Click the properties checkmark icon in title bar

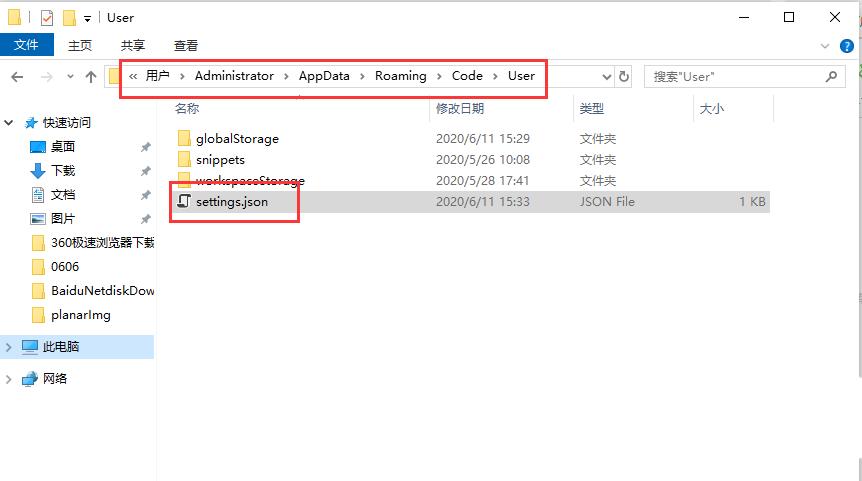pyautogui.click(x=47, y=18)
